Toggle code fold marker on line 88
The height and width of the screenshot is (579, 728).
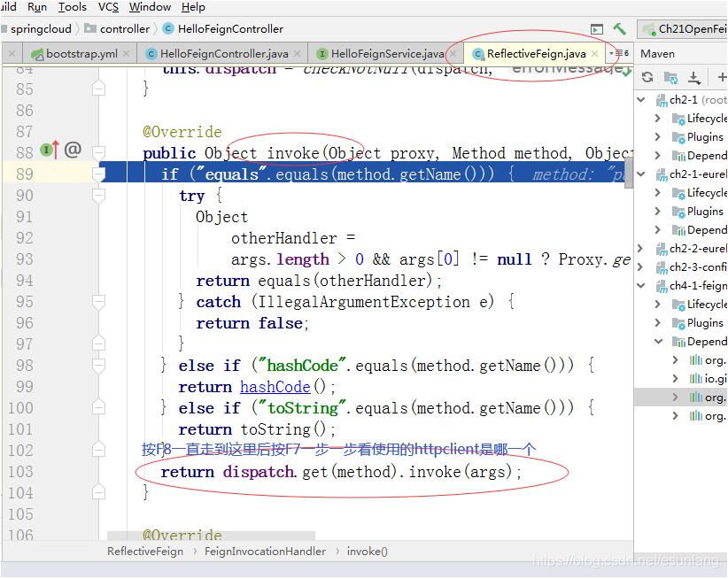99,152
